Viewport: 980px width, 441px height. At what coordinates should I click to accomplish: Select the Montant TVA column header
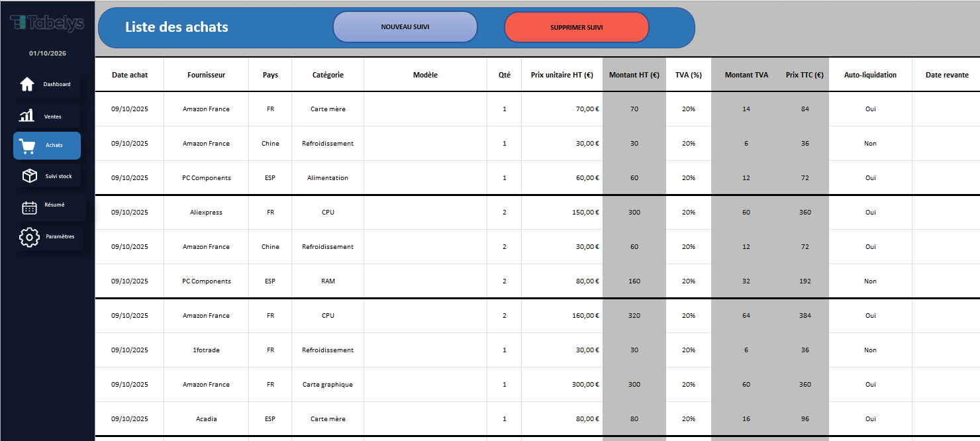tap(746, 75)
